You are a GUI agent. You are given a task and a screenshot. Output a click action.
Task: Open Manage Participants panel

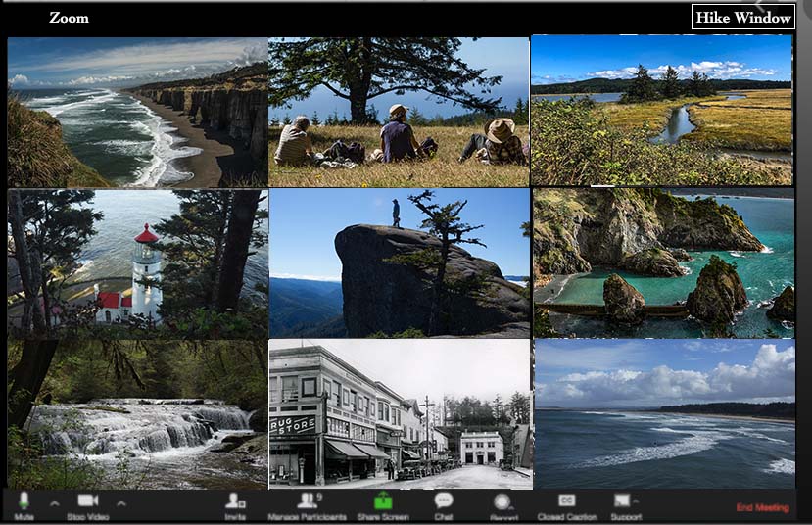[307, 502]
